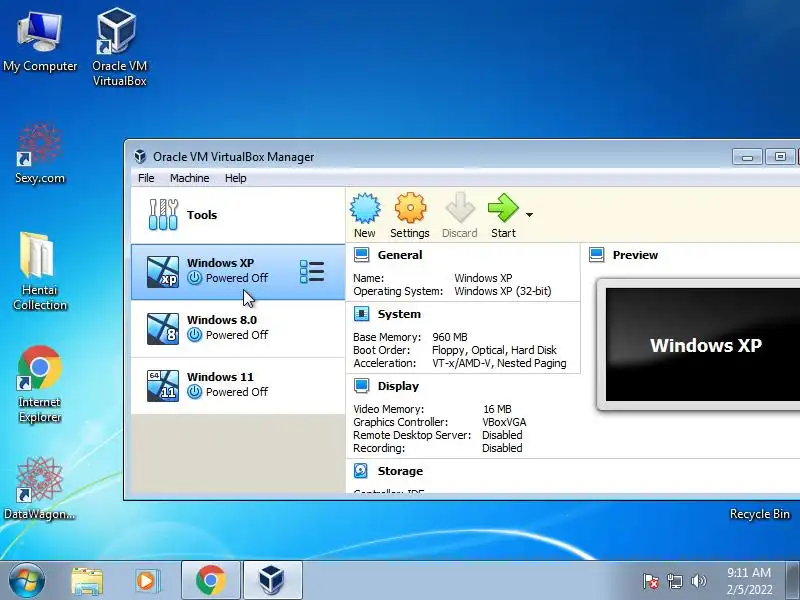Viewport: 800px width, 600px height.
Task: Expand the Start button dropdown arrow
Action: [530, 215]
